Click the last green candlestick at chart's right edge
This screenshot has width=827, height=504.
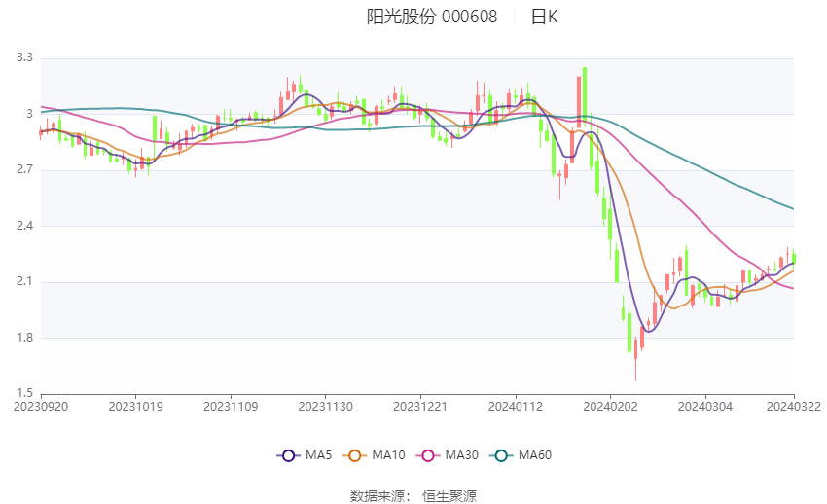point(794,257)
